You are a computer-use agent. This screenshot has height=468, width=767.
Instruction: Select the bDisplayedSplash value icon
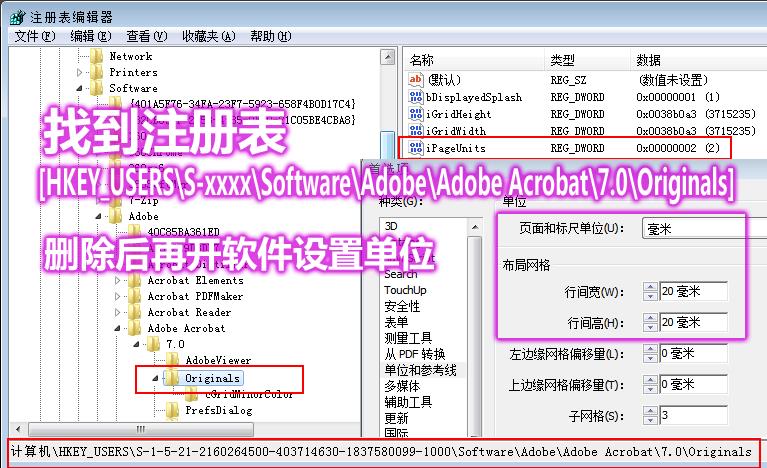pyautogui.click(x=416, y=97)
